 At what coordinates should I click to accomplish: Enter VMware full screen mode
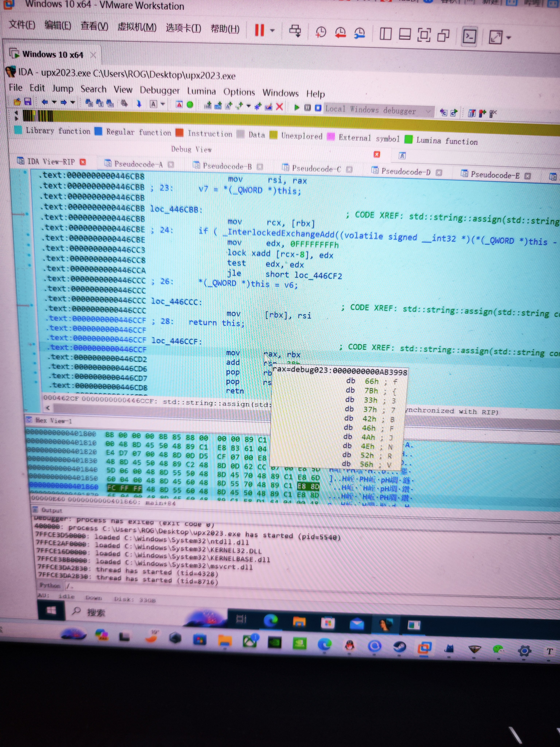click(x=424, y=35)
